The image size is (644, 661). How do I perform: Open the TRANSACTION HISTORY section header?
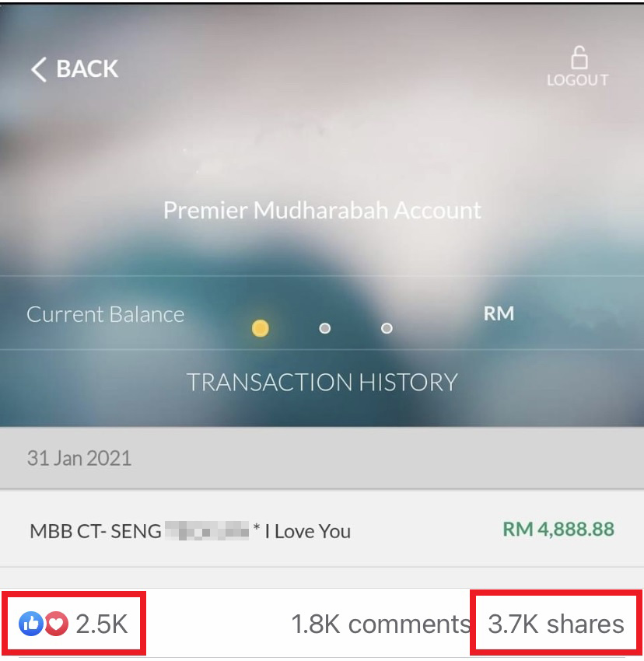(x=322, y=383)
